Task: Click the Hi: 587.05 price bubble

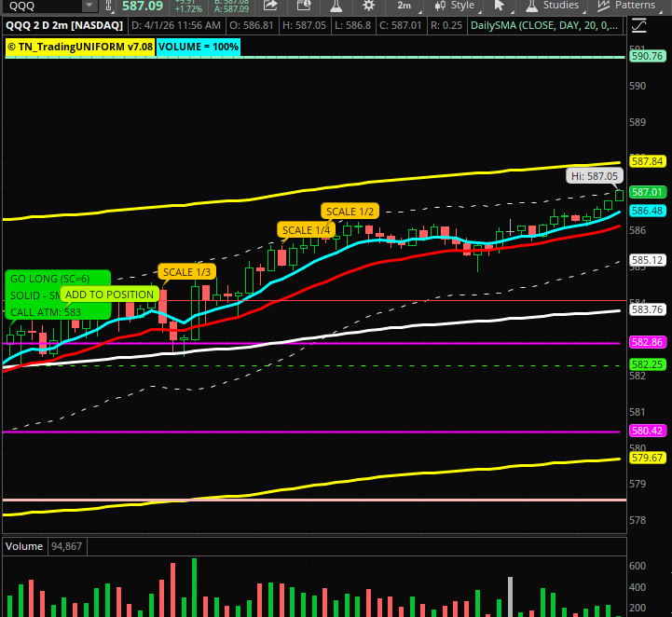Action: 595,176
